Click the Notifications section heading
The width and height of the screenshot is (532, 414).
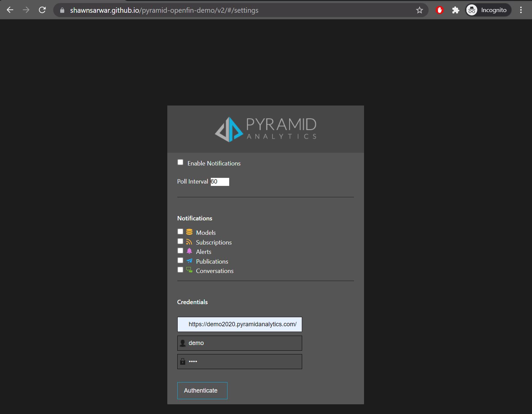pyautogui.click(x=195, y=218)
